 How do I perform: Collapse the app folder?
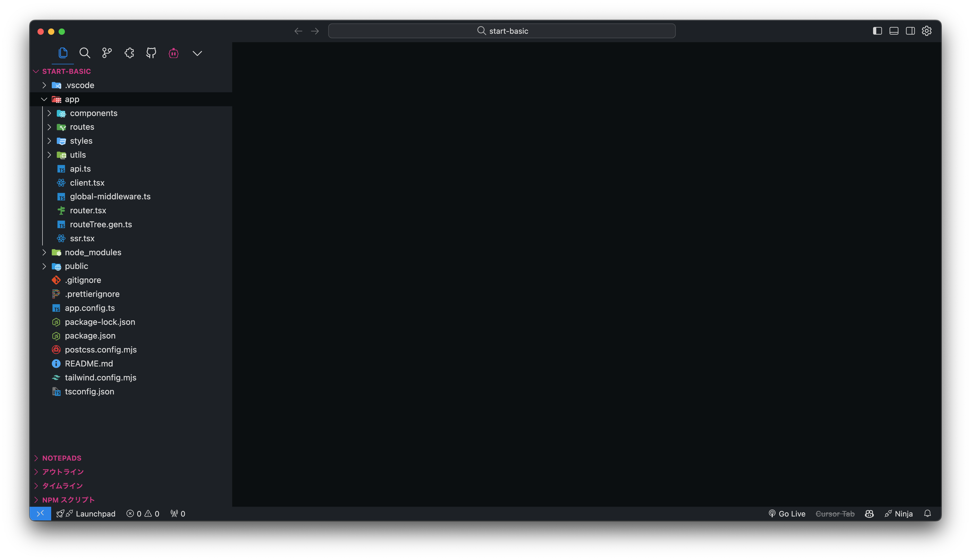[x=44, y=99]
